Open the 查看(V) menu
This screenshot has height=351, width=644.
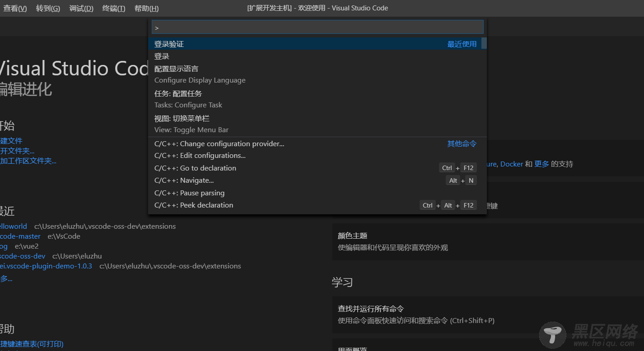[15, 8]
